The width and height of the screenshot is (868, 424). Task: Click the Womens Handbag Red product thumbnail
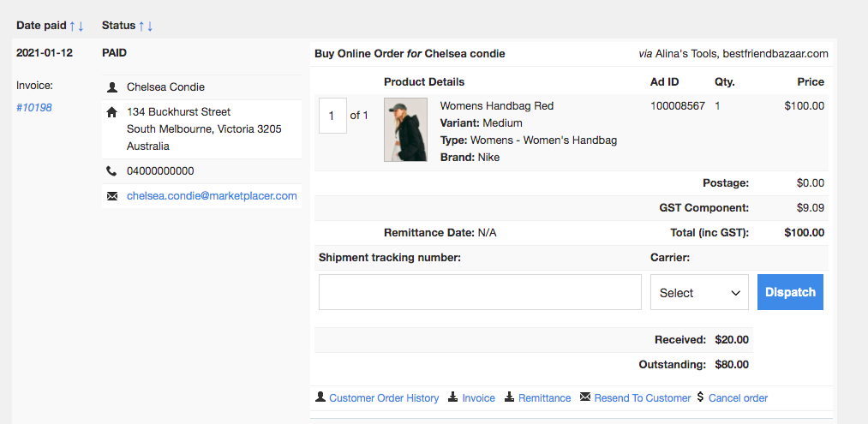click(406, 129)
